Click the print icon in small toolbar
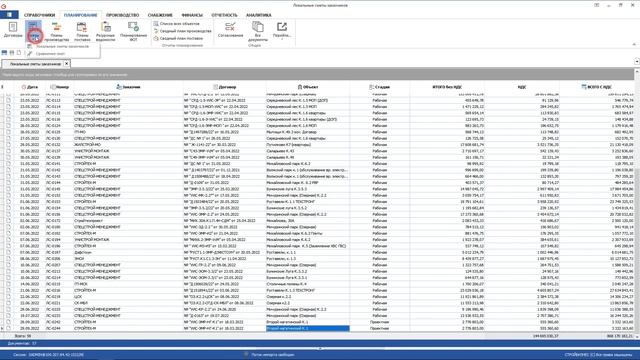 click(x=12, y=53)
